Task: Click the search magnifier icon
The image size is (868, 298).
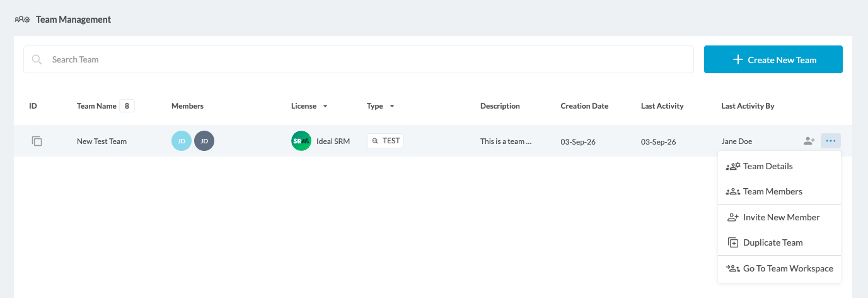Action: [37, 59]
